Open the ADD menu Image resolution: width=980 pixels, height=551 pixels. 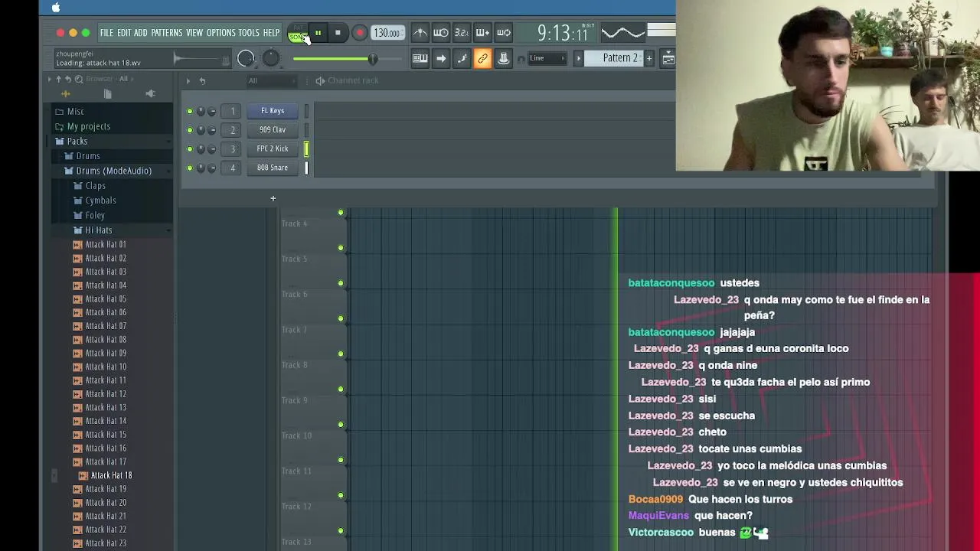click(140, 33)
